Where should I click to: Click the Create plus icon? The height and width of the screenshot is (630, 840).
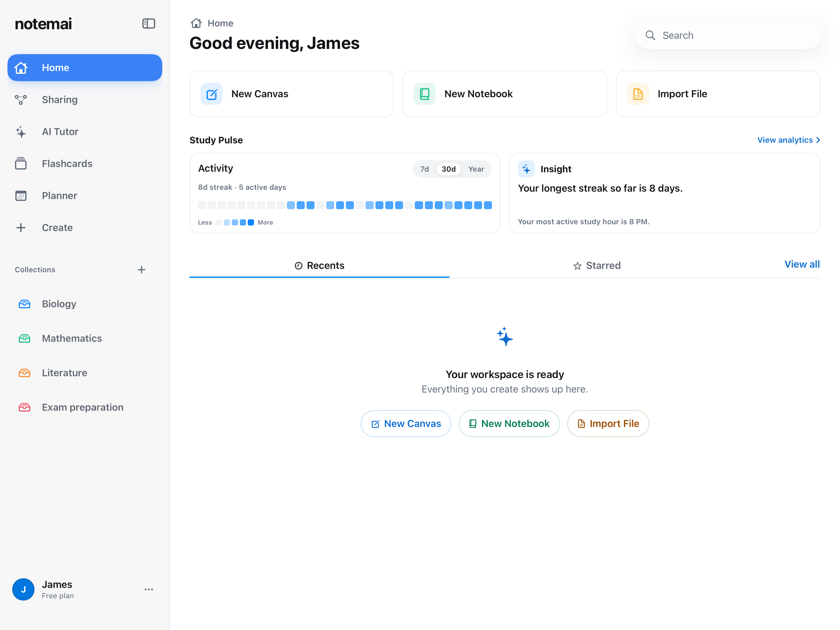point(21,228)
